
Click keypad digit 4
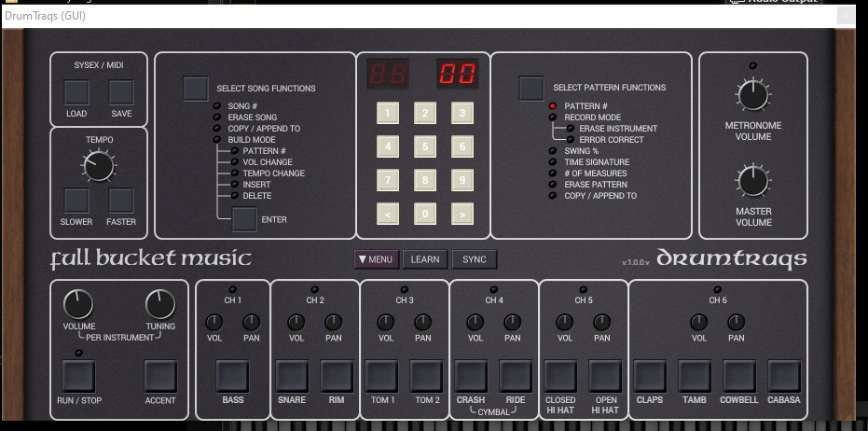point(388,146)
